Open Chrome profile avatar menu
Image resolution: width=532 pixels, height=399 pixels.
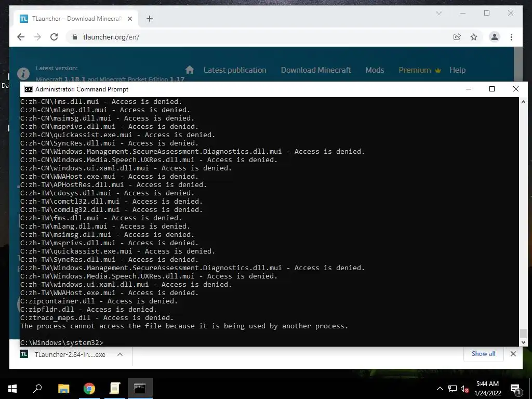[x=495, y=37]
